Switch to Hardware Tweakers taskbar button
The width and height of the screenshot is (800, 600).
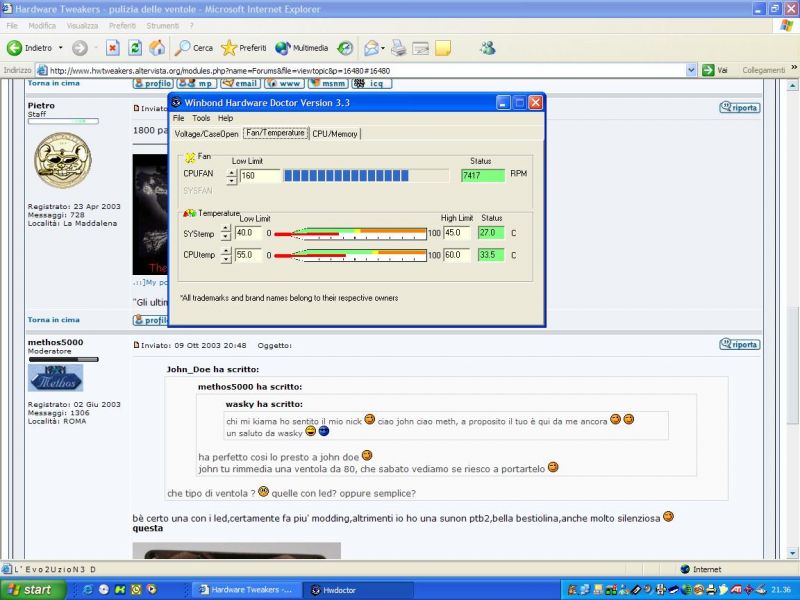(247, 590)
